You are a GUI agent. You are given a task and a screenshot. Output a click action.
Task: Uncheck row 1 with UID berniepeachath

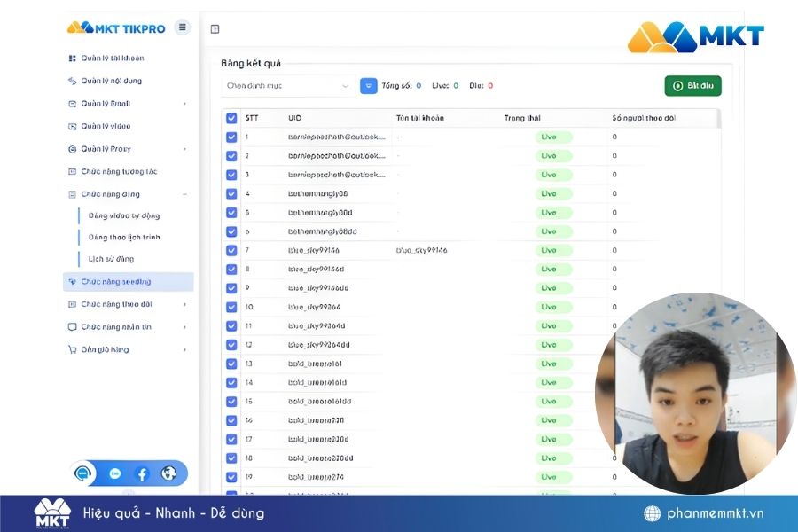(x=231, y=137)
